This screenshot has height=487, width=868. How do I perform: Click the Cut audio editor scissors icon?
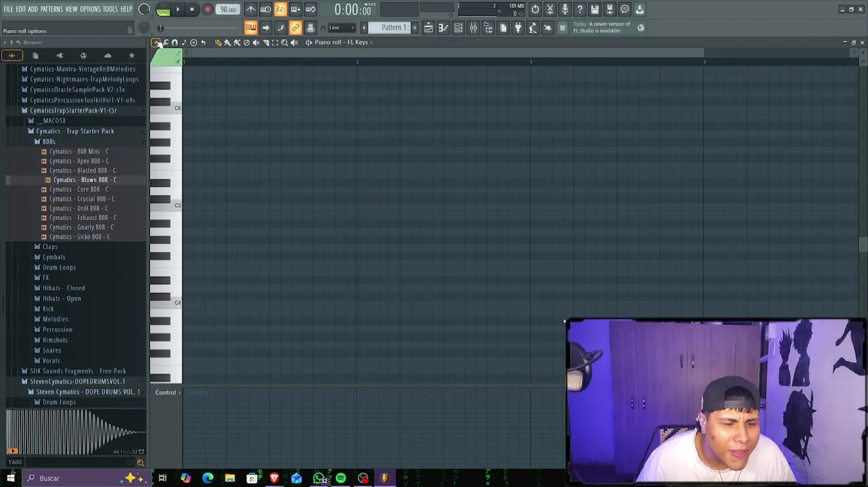550,9
